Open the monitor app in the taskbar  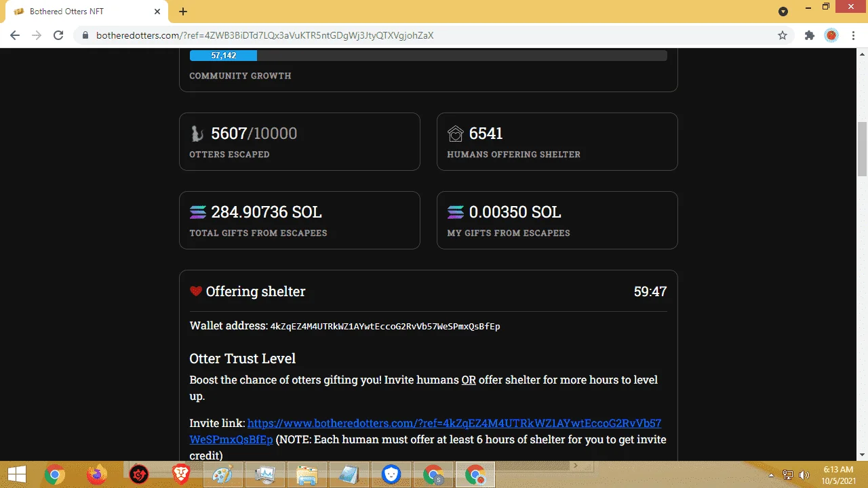click(264, 474)
